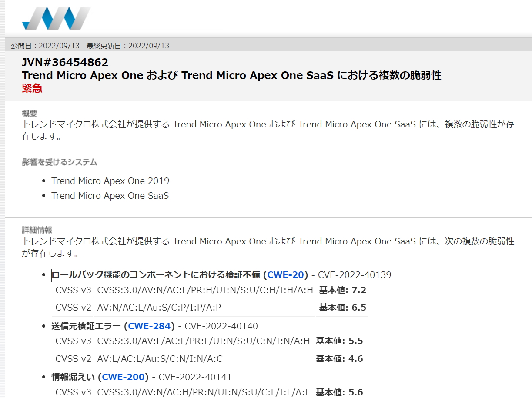This screenshot has height=398, width=532.
Task: Click the red 緊急 severity label
Action: [32, 88]
